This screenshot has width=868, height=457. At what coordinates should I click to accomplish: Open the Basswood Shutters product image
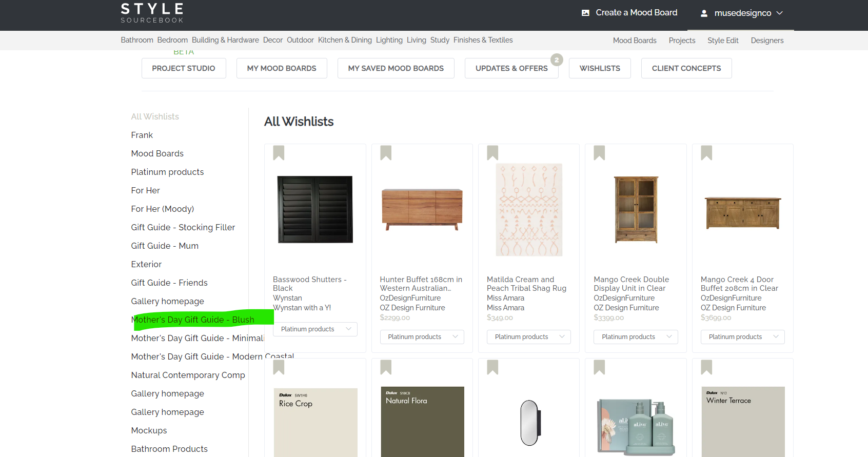click(315, 209)
